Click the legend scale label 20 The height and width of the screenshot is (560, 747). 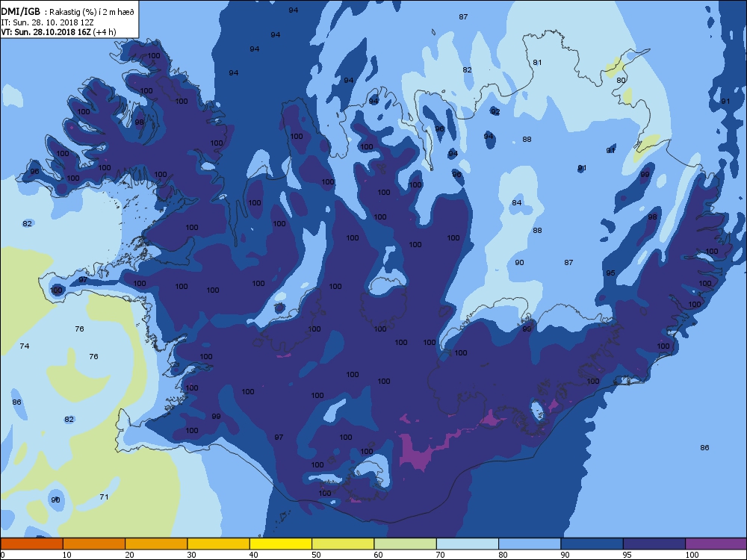point(129,555)
